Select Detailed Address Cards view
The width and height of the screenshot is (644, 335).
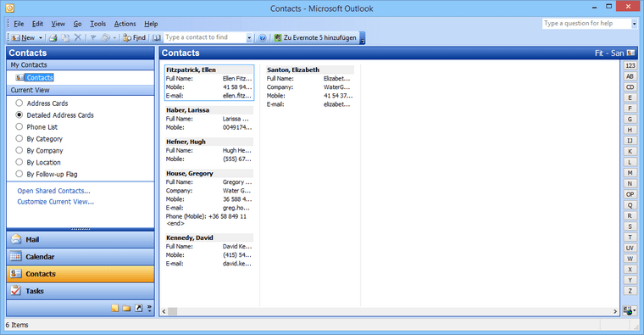pyautogui.click(x=54, y=115)
